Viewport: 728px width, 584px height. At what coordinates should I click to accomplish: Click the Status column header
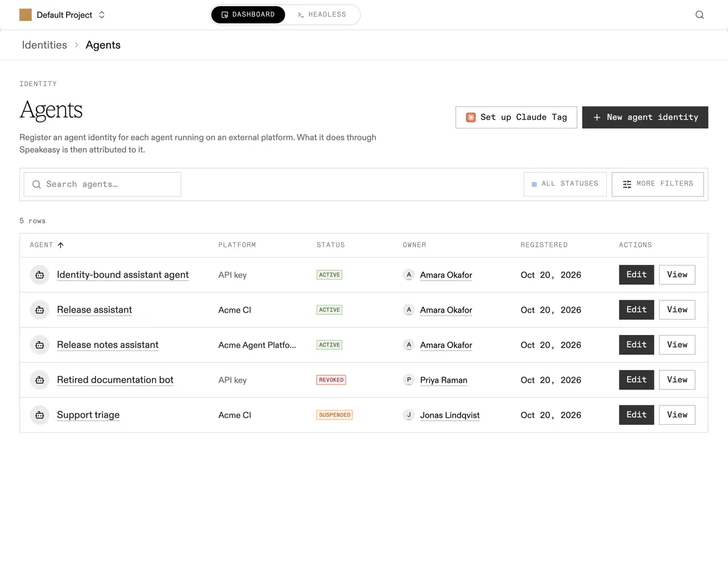(331, 245)
